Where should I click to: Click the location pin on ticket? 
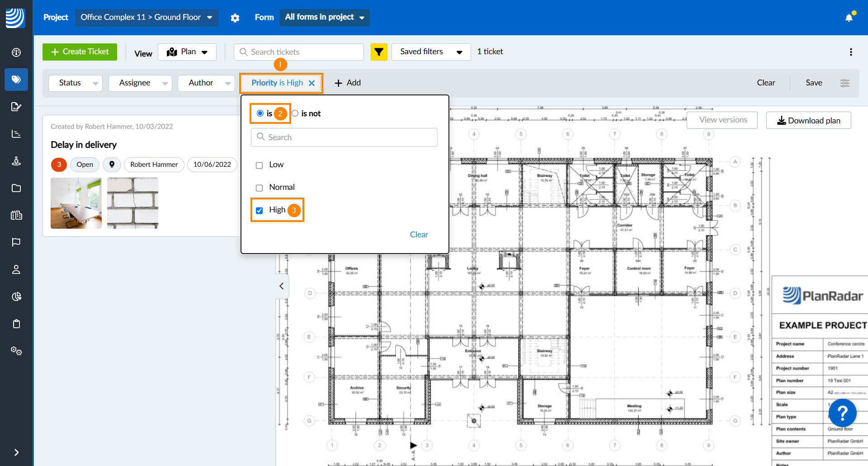[x=112, y=165]
